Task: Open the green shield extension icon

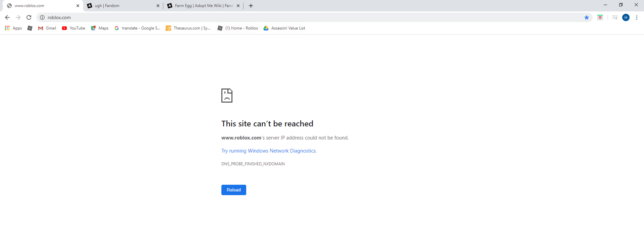Action: 600,17
